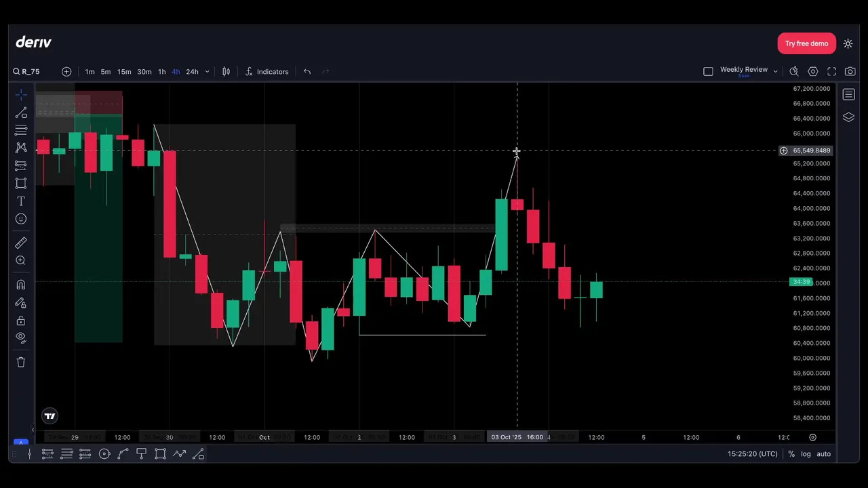Viewport: 868px width, 488px height.
Task: Switch to the 1m timeframe
Action: (x=90, y=72)
